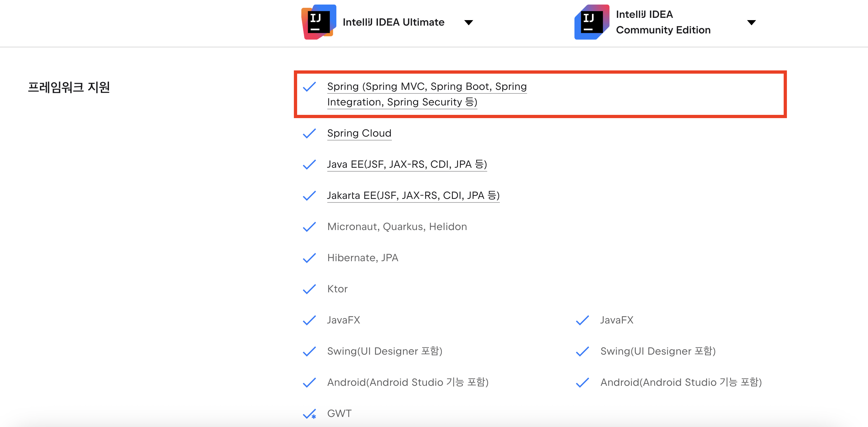
Task: Click Swing(UI Designer) in the Ultimate column
Action: click(384, 351)
